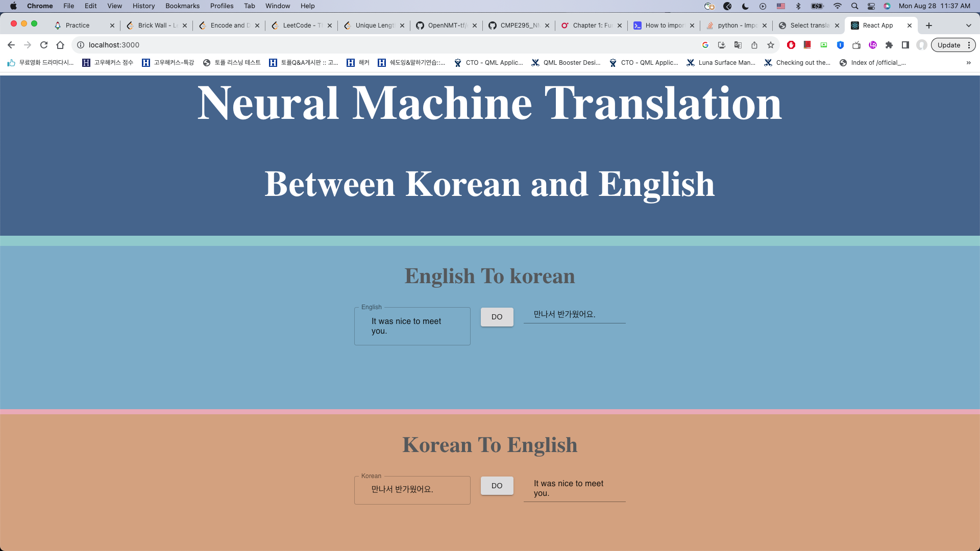Open the Apple menu
Screen dimensions: 980x551
[13, 6]
